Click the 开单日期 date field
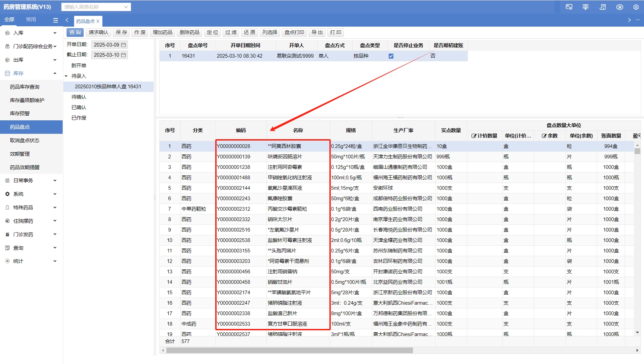 click(109, 45)
